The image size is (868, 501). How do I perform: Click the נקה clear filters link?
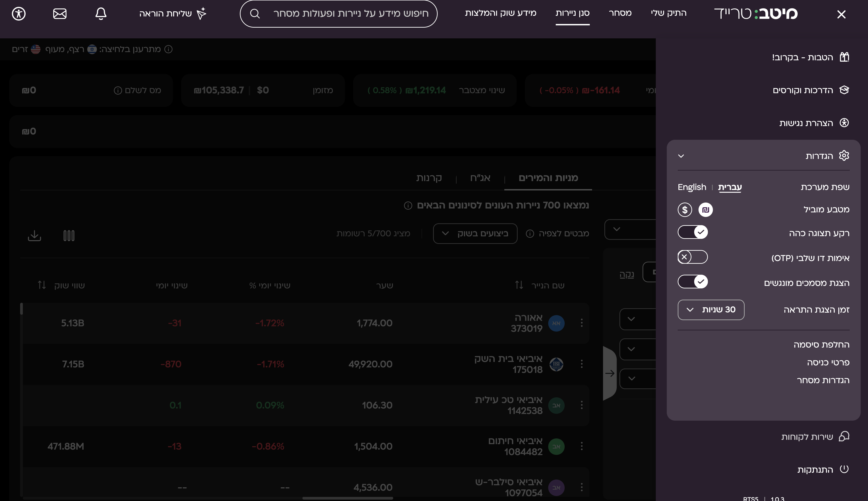[x=626, y=274]
